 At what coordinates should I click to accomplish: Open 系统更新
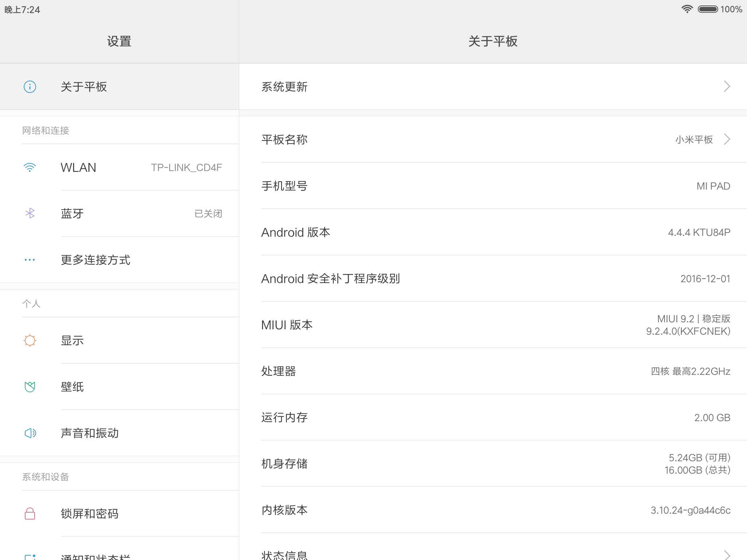click(493, 87)
